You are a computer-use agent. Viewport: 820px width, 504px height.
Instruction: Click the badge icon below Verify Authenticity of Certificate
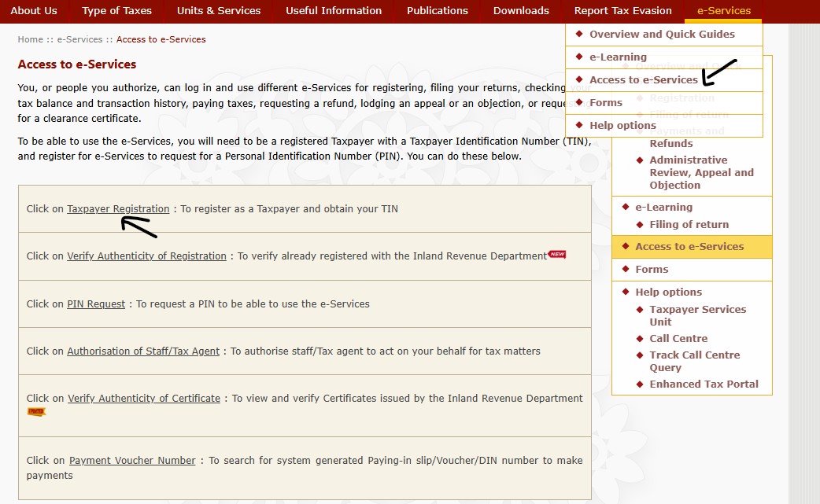click(x=36, y=411)
